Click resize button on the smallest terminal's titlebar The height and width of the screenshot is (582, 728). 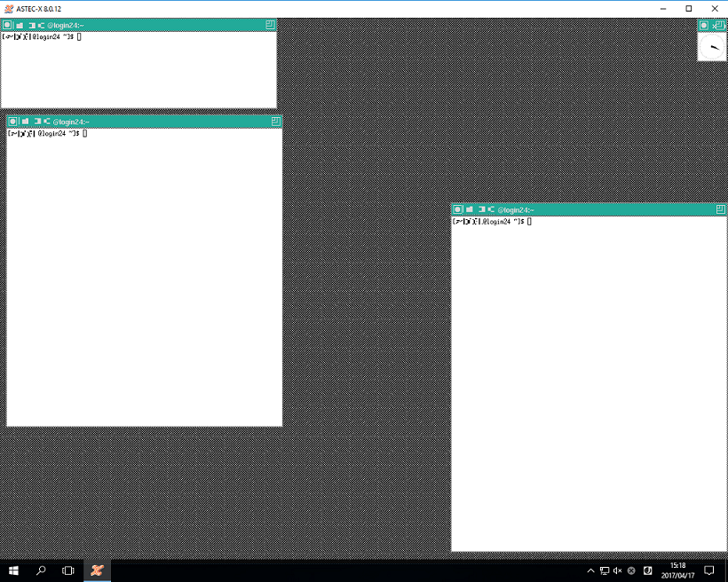pos(270,25)
